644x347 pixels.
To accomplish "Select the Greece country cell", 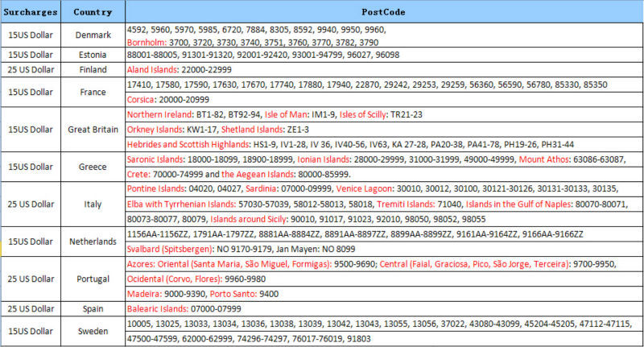I will (92, 167).
